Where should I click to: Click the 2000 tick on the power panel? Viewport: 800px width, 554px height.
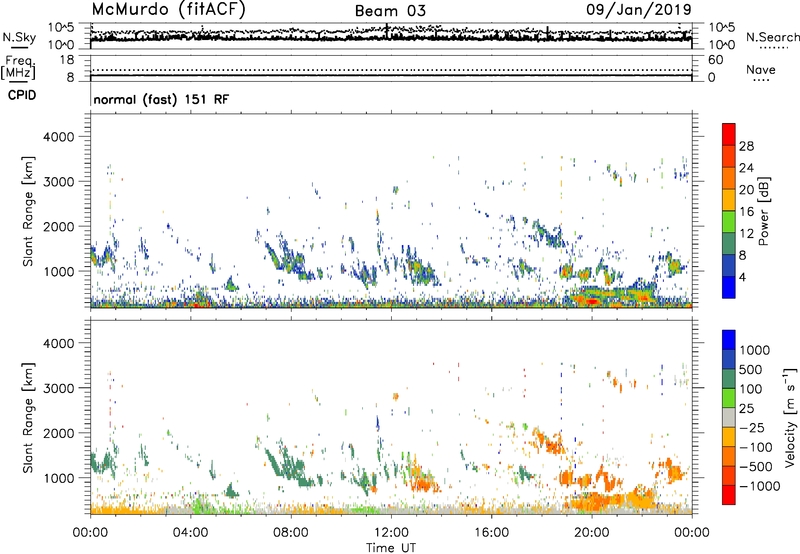click(x=58, y=226)
